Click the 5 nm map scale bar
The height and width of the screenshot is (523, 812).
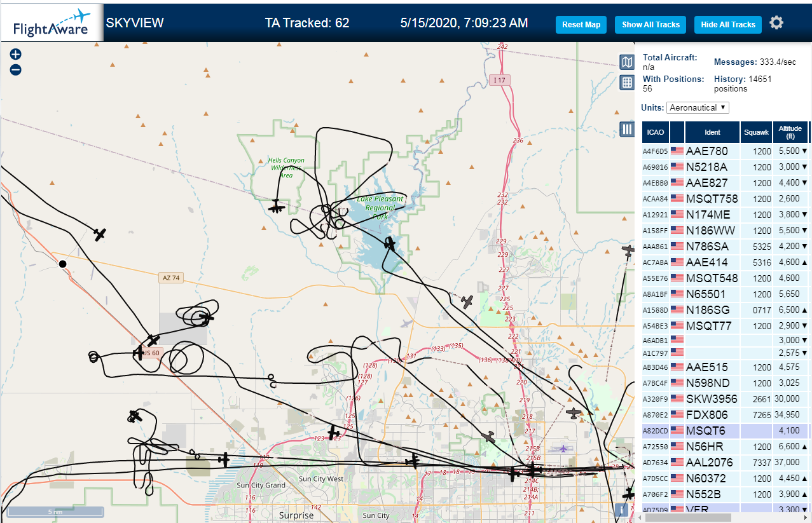55,512
